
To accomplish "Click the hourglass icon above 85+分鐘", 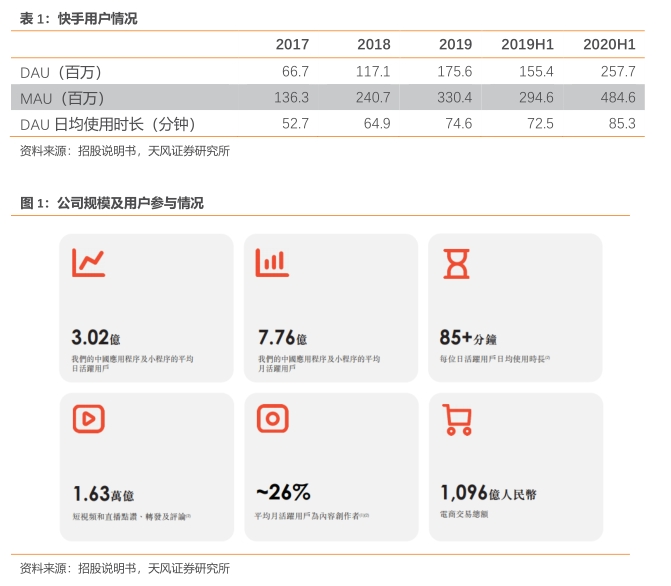I will click(x=456, y=264).
